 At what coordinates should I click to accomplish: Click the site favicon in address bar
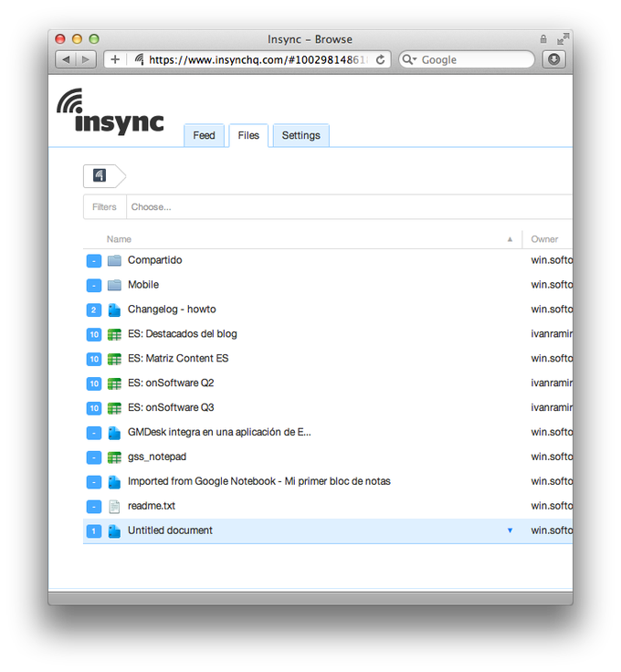tap(139, 59)
